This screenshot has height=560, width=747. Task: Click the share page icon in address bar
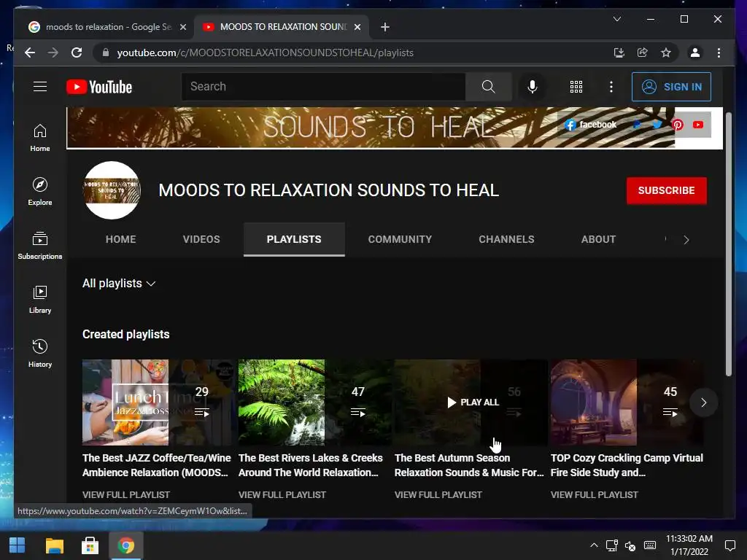click(642, 52)
